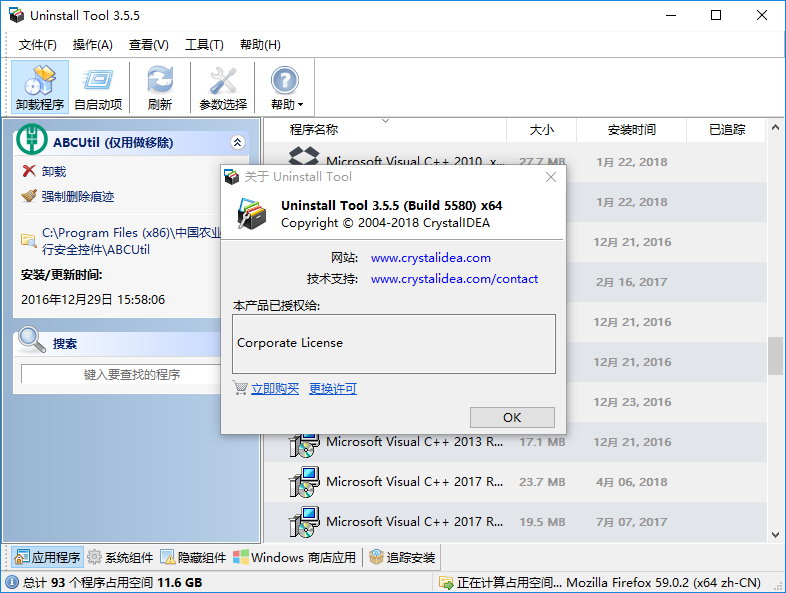Click icon of Visual C++ 2017 19.5 MB row
The width and height of the screenshot is (786, 593).
click(304, 522)
